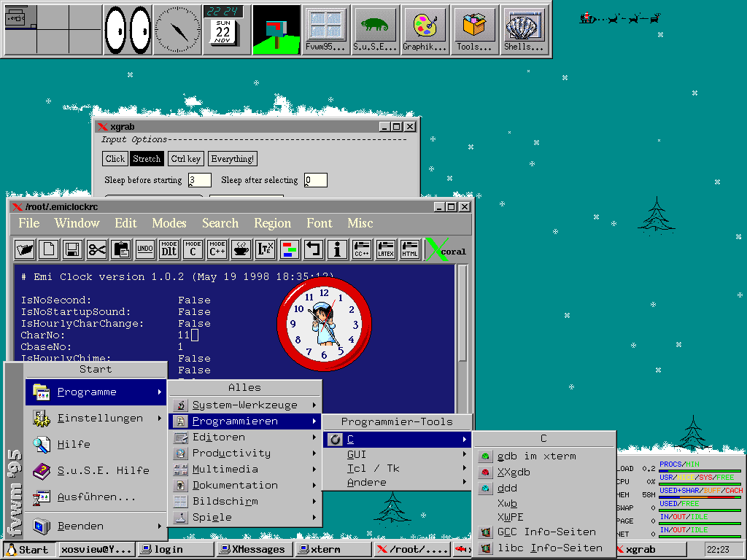Click the open file folder toolbar icon
This screenshot has width=747, height=560.
(x=25, y=249)
